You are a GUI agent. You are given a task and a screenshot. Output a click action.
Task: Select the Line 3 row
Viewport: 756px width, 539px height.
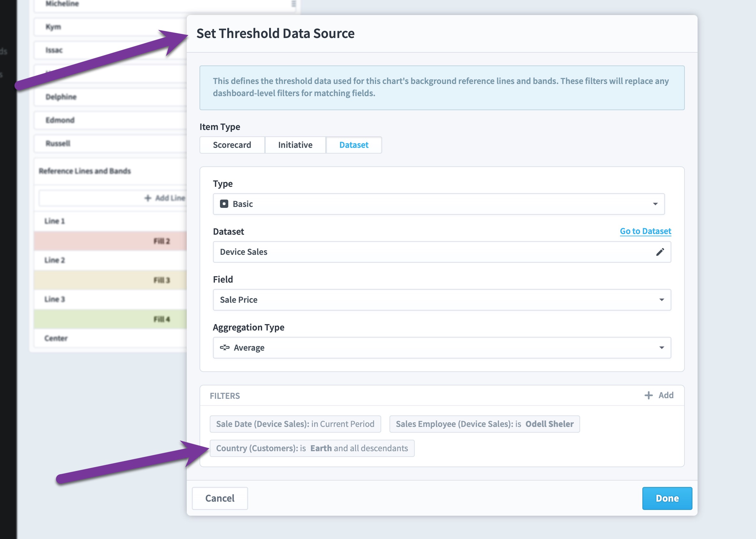point(110,300)
